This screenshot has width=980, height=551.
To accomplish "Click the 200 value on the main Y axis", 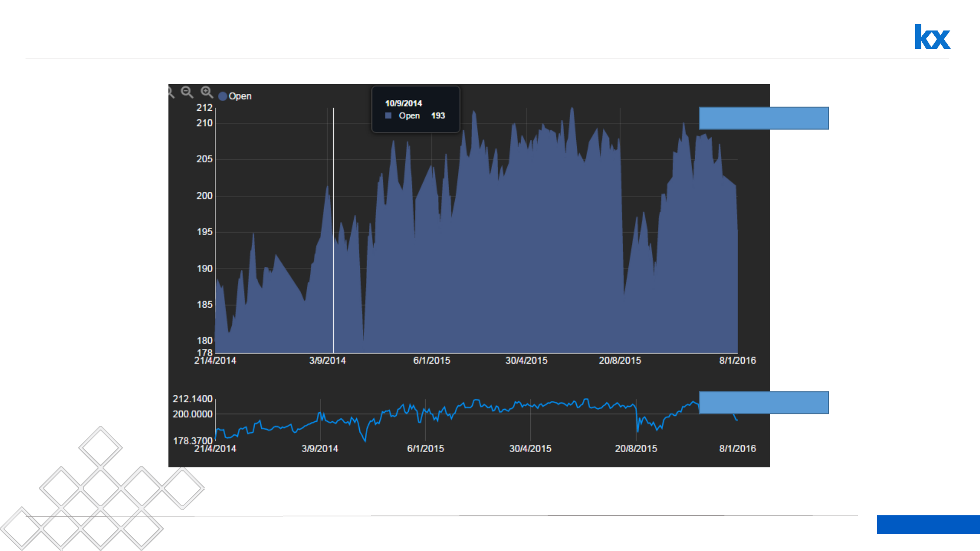I will (204, 196).
